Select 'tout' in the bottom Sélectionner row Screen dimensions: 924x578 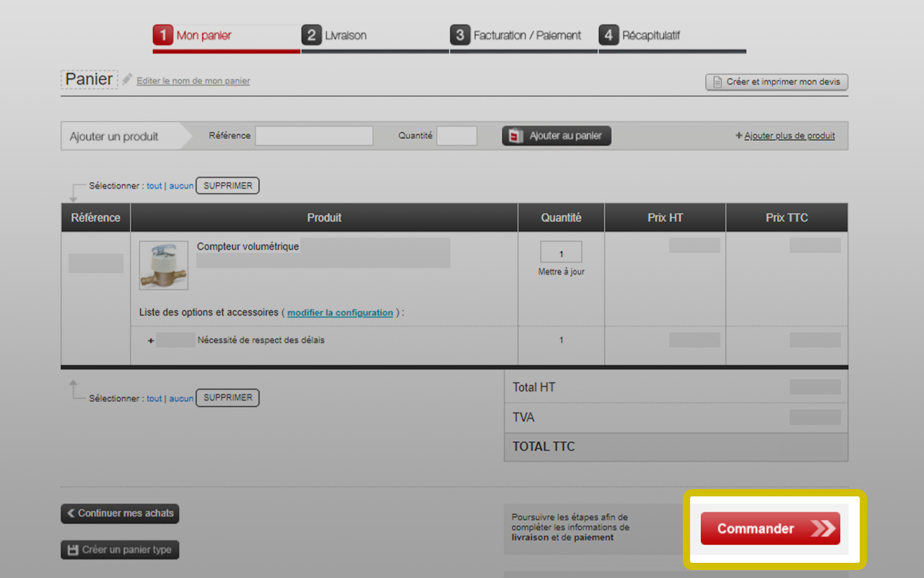tap(154, 398)
